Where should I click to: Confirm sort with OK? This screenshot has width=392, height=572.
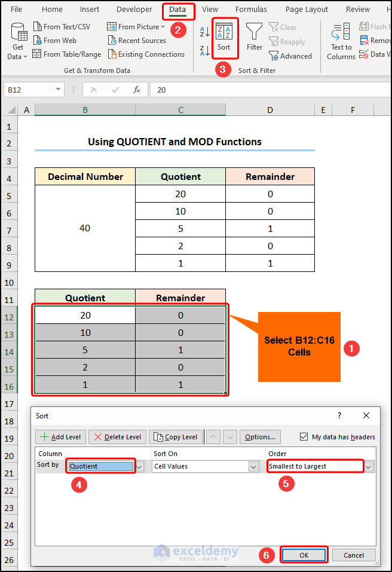pyautogui.click(x=304, y=555)
